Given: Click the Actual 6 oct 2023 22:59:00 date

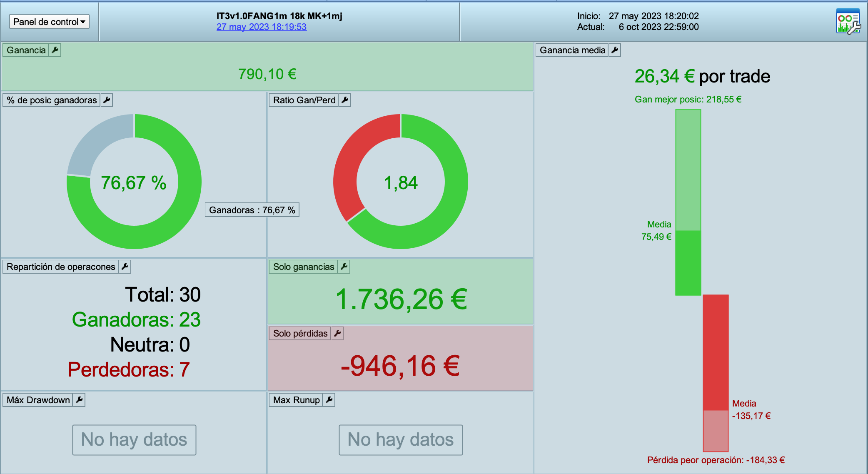Looking at the screenshot, I should coord(638,27).
